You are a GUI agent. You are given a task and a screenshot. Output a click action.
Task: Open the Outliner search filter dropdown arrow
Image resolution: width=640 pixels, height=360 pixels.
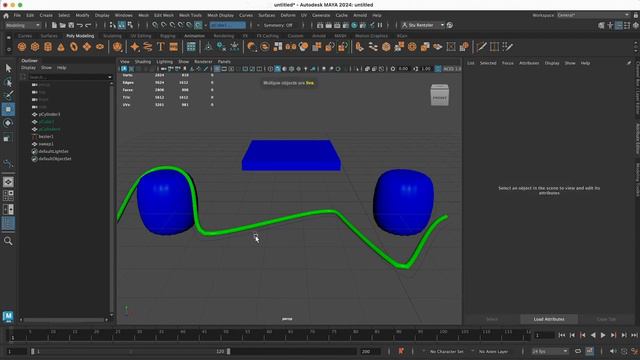click(109, 77)
